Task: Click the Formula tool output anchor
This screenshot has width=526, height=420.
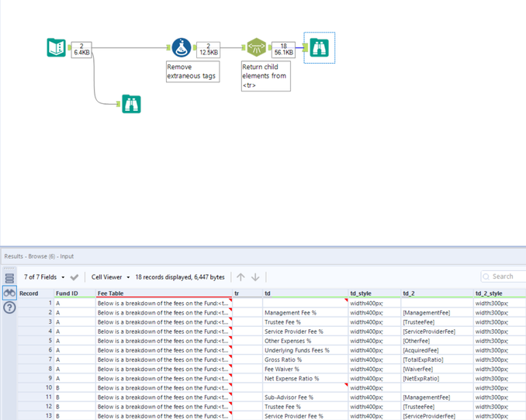Action: click(x=195, y=47)
